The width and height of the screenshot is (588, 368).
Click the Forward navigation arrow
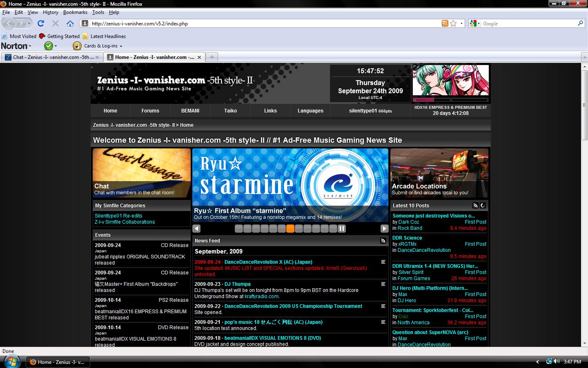[x=21, y=24]
